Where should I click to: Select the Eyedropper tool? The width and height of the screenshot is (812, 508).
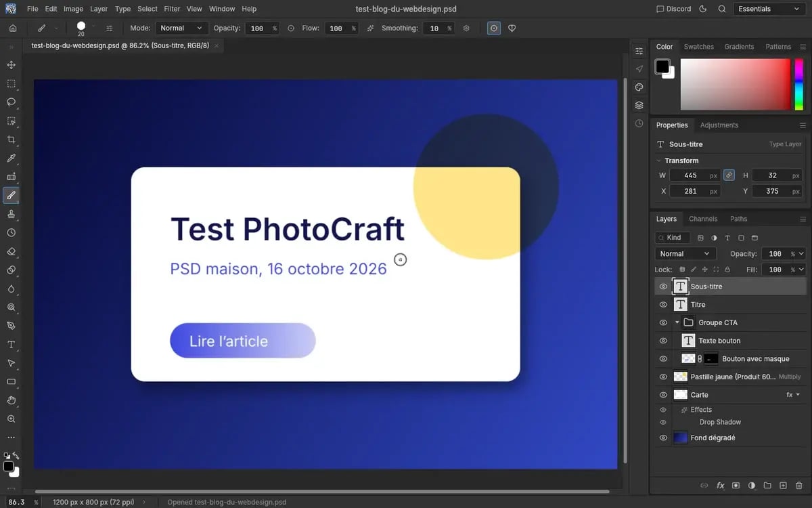(x=11, y=158)
